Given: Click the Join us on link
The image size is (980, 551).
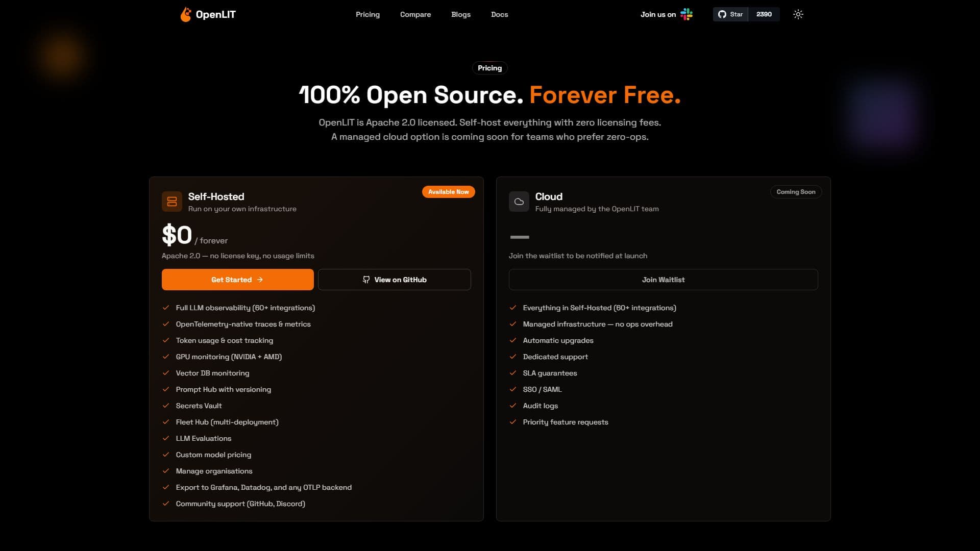Looking at the screenshot, I should [658, 14].
